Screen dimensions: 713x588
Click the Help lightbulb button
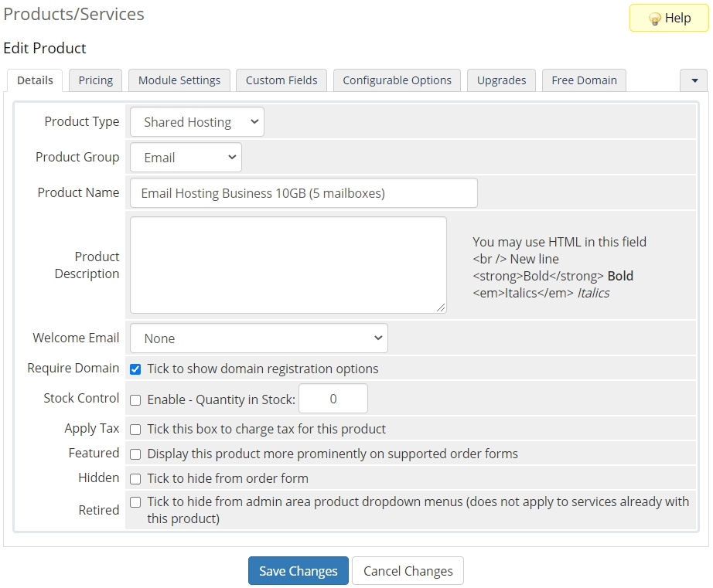pyautogui.click(x=669, y=18)
